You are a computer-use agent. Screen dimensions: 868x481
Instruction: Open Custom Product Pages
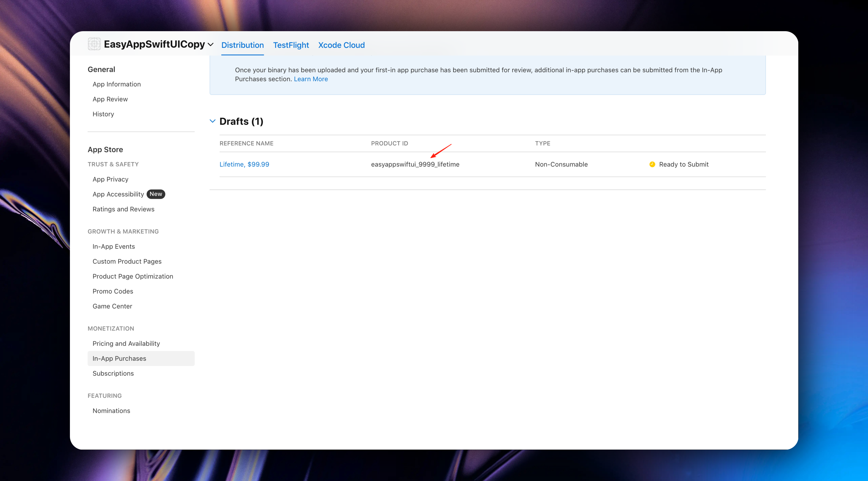click(x=127, y=261)
